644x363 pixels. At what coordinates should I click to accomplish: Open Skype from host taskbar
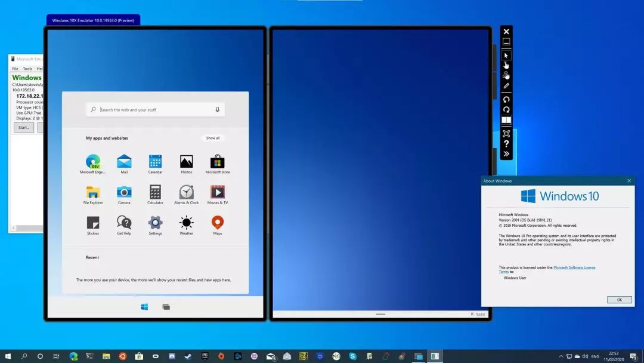click(352, 356)
